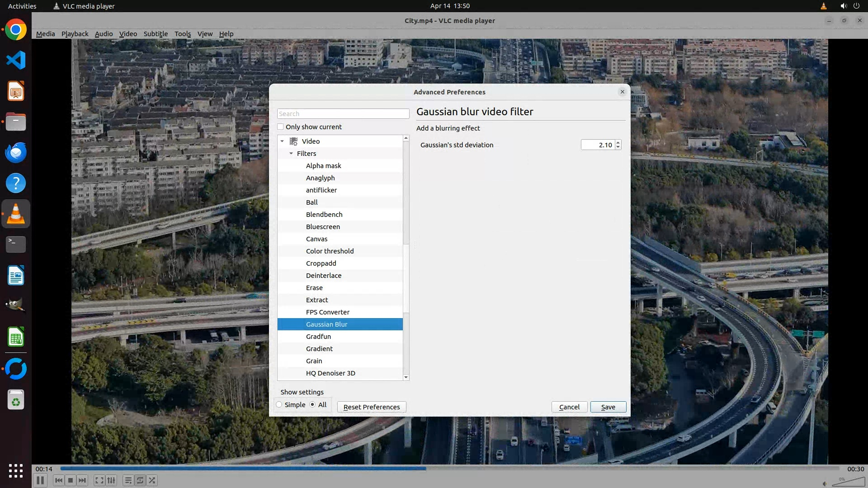Select the Simple settings radio button
Screen dimensions: 868x488
(279, 405)
